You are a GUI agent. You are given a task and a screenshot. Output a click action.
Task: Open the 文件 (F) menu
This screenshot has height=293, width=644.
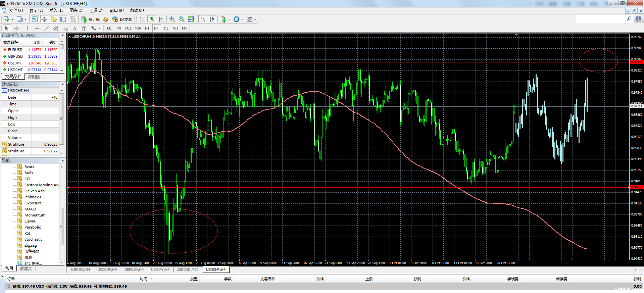pyautogui.click(x=16, y=10)
